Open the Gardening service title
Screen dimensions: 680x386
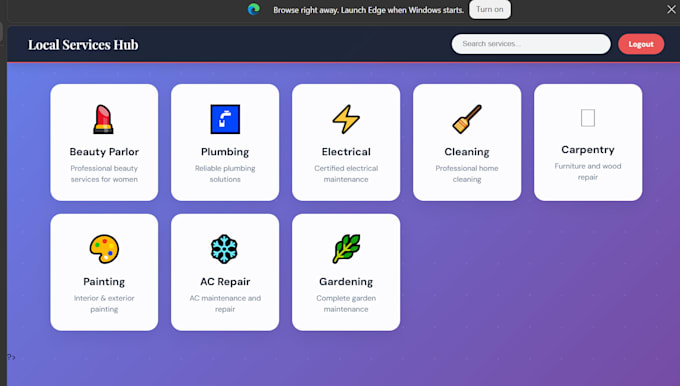tap(346, 282)
